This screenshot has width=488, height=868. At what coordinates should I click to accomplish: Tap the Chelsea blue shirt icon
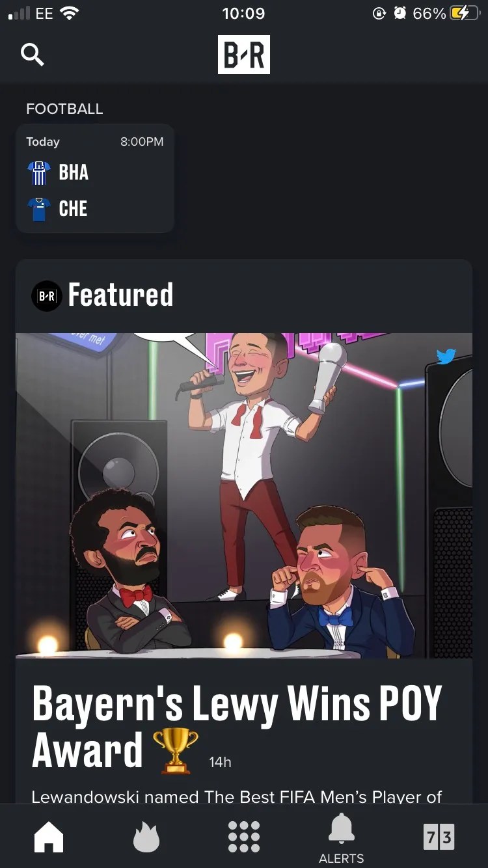39,209
